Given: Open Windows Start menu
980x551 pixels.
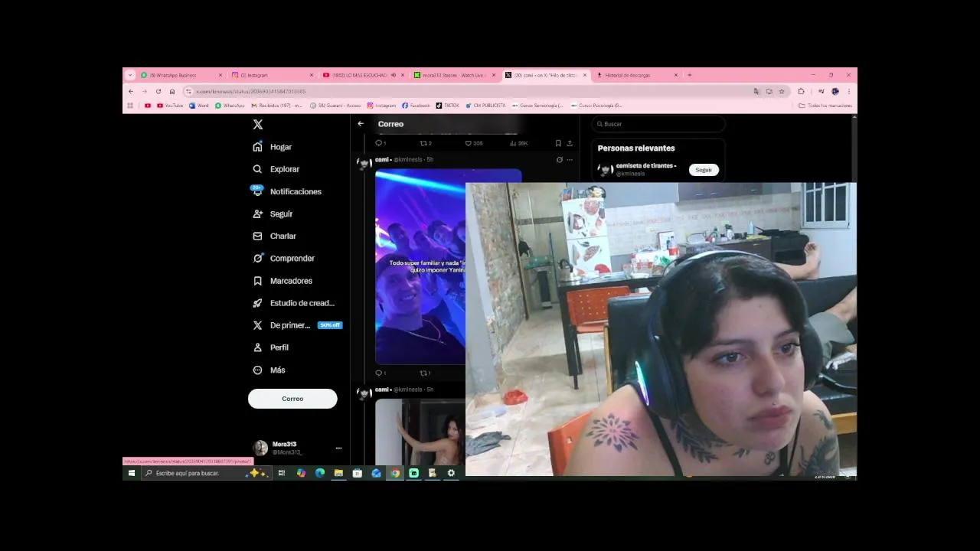Looking at the screenshot, I should [x=131, y=473].
